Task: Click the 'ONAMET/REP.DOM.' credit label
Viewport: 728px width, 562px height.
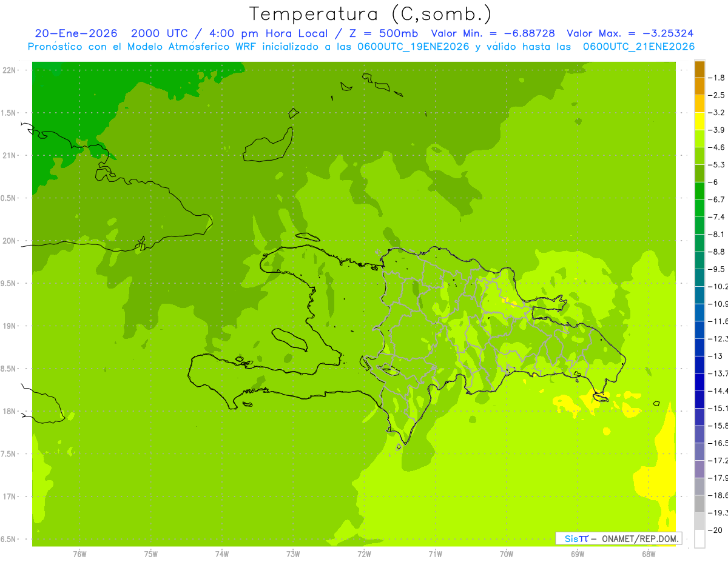Action: click(640, 538)
